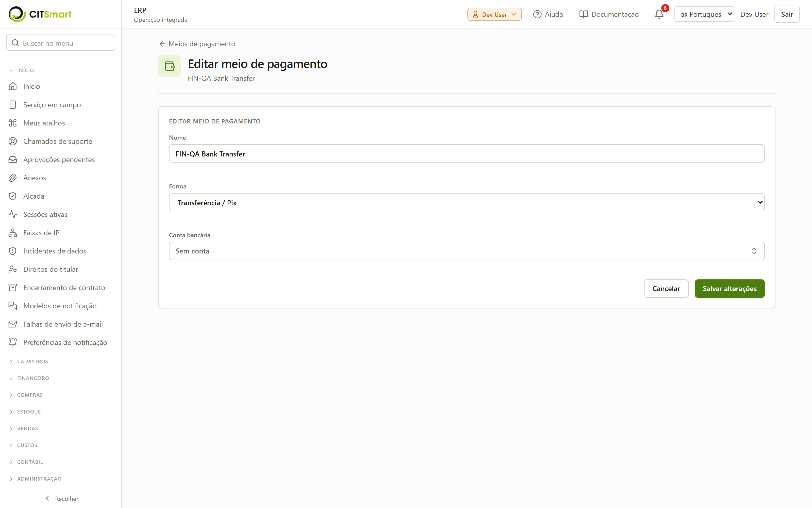Viewport: 812px width, 508px height.
Task: Expand the CONTÁBIL menu section
Action: tap(26, 462)
